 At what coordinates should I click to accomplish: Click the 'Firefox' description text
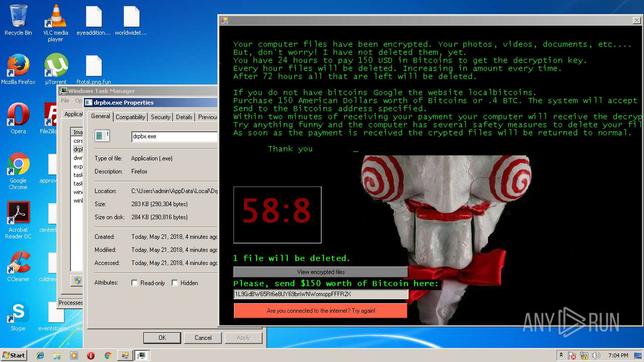click(139, 171)
